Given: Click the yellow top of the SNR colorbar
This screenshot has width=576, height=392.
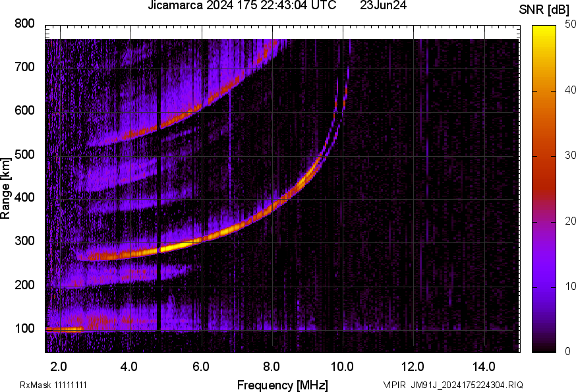Looking at the screenshot, I should 544,30.
